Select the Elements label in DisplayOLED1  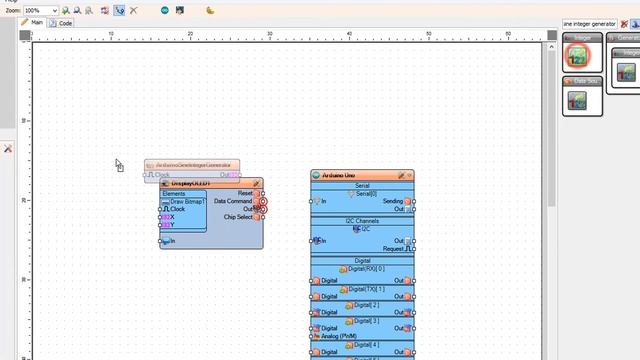[x=174, y=194]
